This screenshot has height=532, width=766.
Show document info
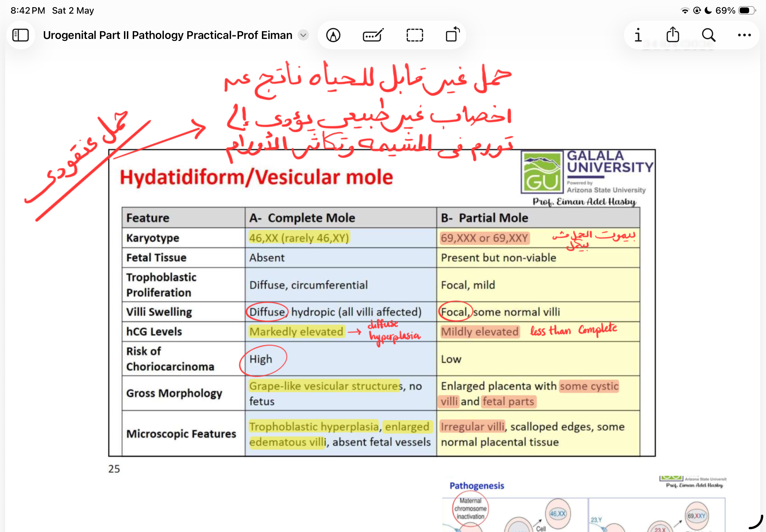pos(638,35)
